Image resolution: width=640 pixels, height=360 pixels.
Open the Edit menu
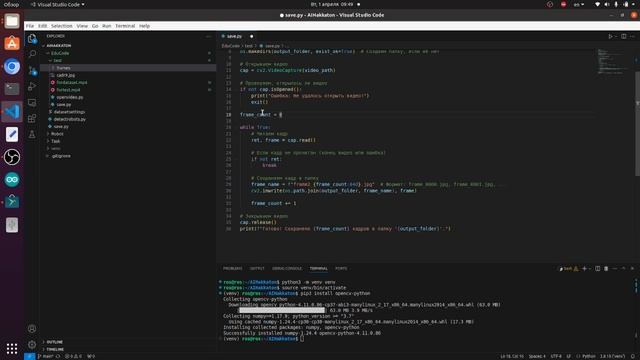pyautogui.click(x=42, y=26)
